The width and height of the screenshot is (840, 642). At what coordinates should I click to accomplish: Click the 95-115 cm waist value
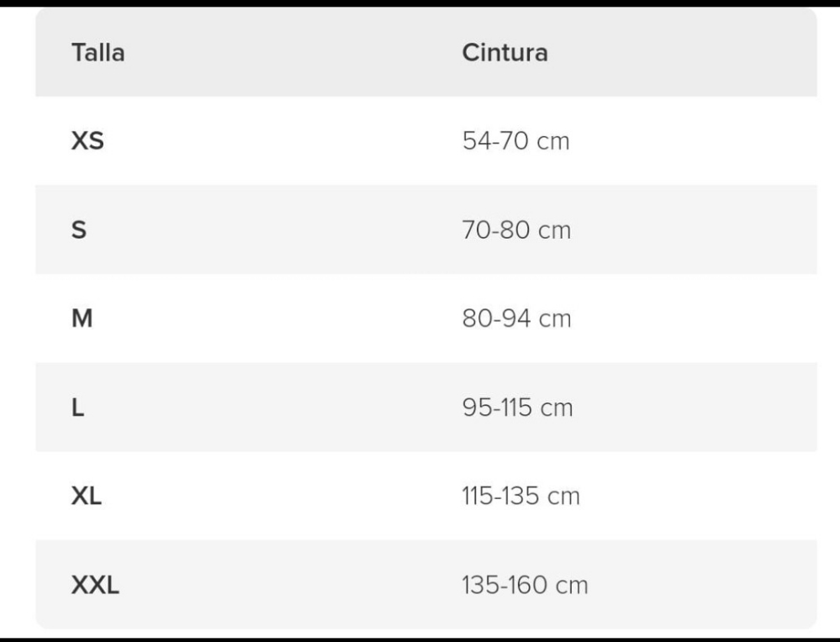click(x=517, y=408)
